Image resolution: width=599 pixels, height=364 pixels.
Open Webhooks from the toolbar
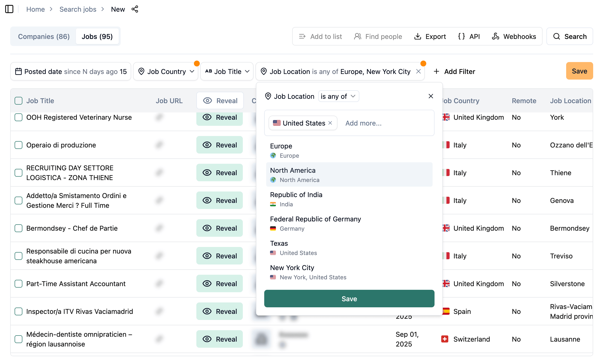514,36
